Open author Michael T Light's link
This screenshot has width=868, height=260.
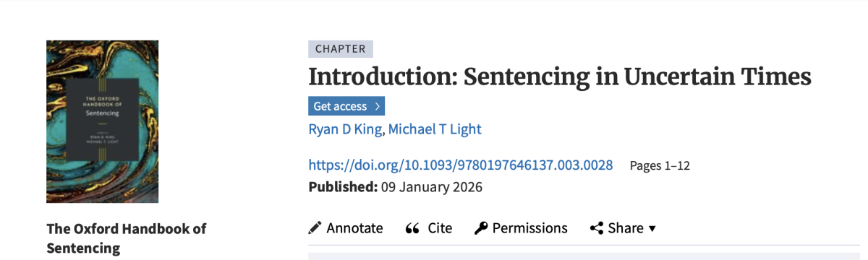(435, 129)
